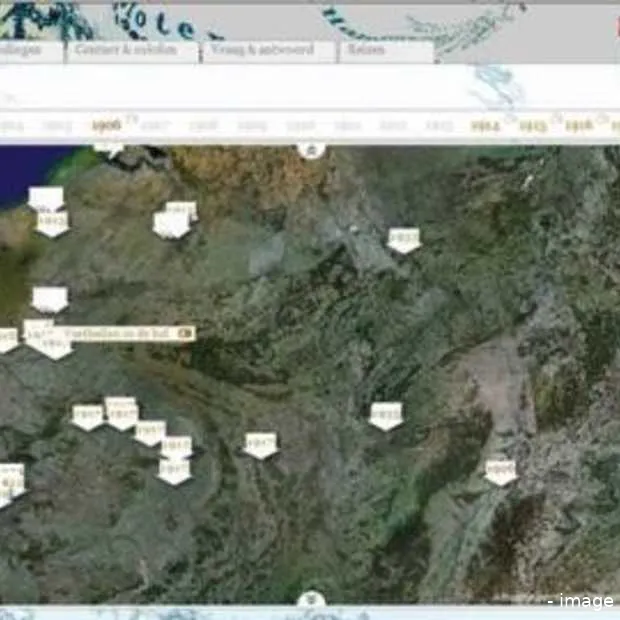The image size is (620, 620).
Task: Pan map north with top arrow
Action: coord(311,150)
